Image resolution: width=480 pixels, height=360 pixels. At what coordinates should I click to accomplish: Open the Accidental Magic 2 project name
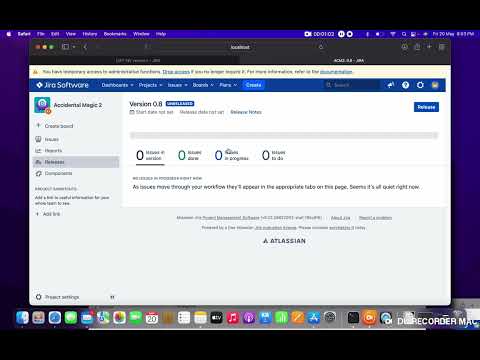[78, 105]
